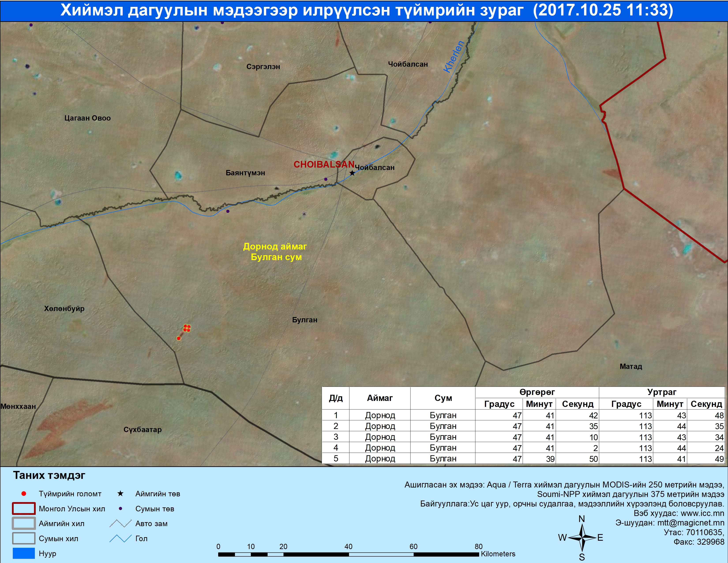
Task: Click the 40 mark on scale bar
Action: click(348, 546)
